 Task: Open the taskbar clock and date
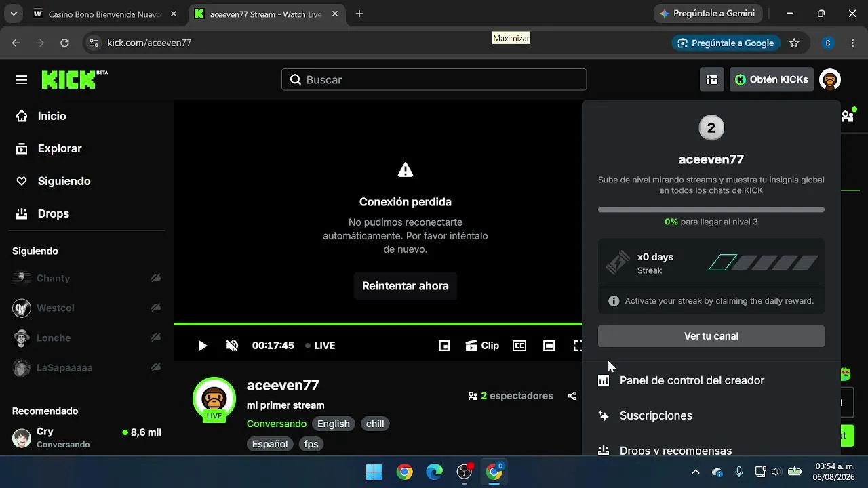tap(833, 472)
